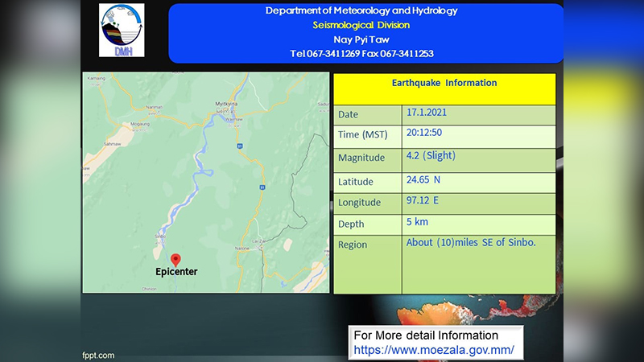Image resolution: width=644 pixels, height=362 pixels.
Task: Click the latitude value 24.65 N
Action: point(423,179)
